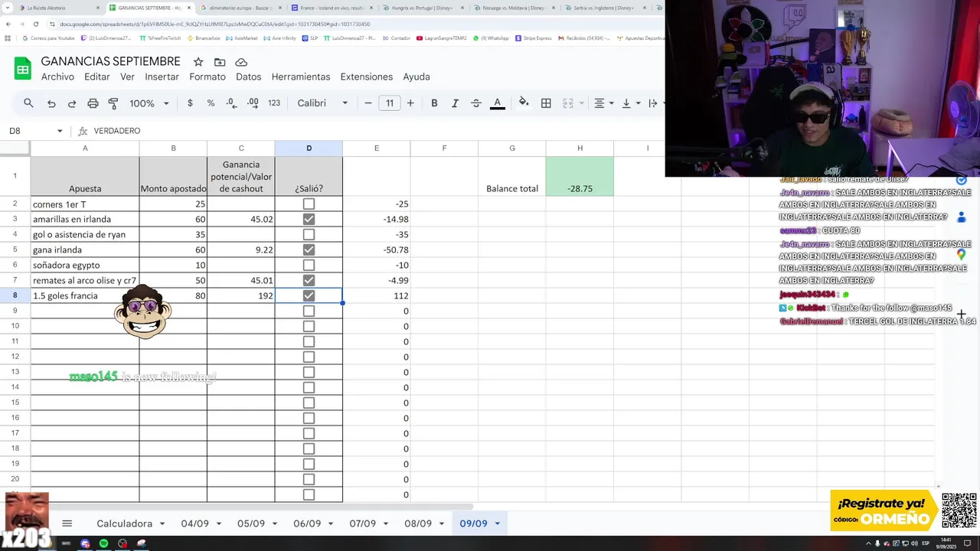This screenshot has height=551, width=980.
Task: Switch to the 05/09 sheet tab
Action: pyautogui.click(x=251, y=523)
